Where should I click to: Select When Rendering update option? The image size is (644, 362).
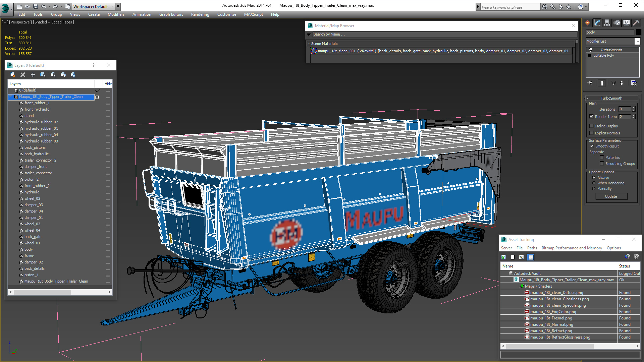(x=594, y=183)
